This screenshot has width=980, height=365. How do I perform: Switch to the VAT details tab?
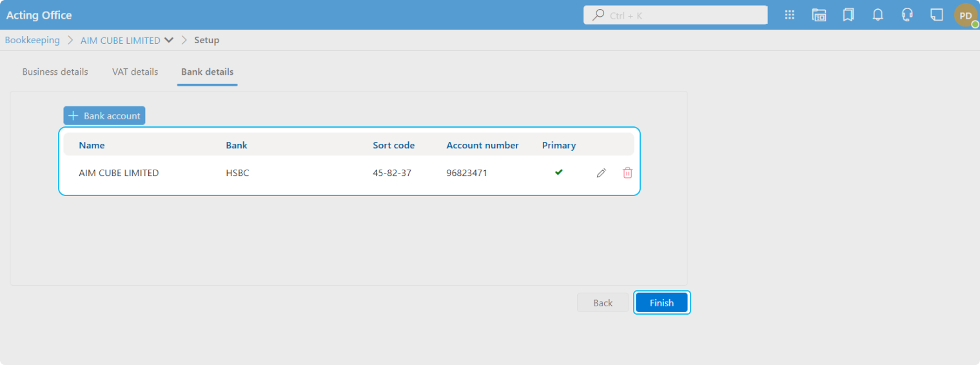135,72
